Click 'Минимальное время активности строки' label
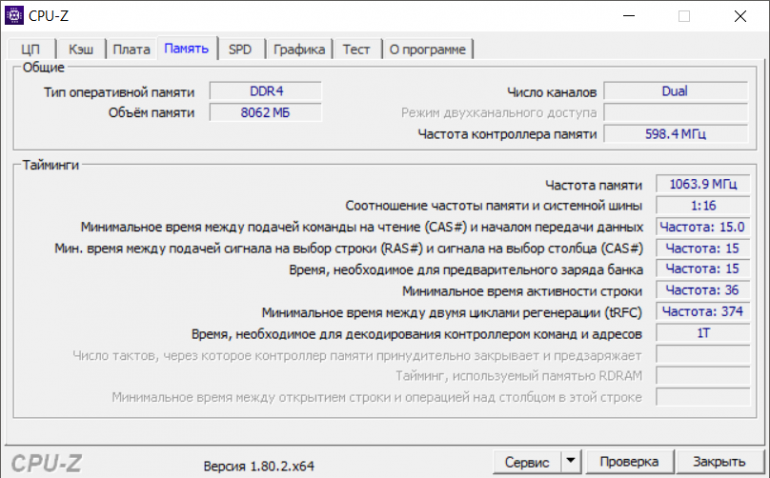Image resolution: width=770 pixels, height=478 pixels. click(522, 291)
